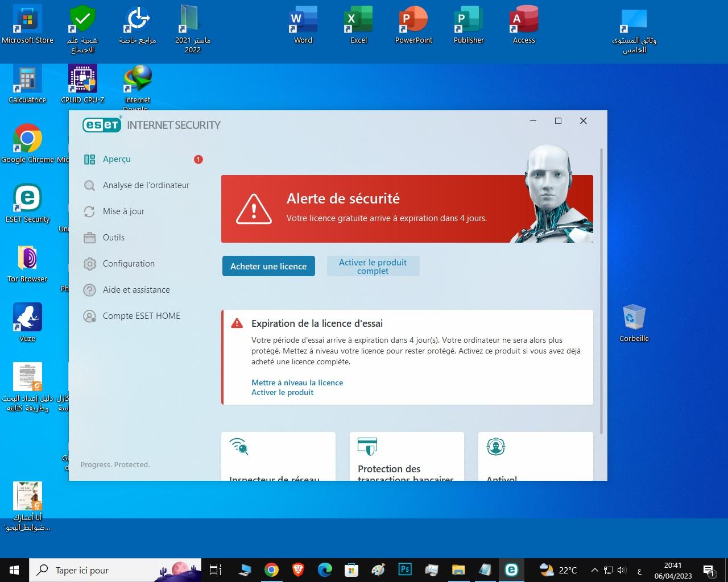
Task: Follow the Activer le produit link
Action: pos(282,392)
